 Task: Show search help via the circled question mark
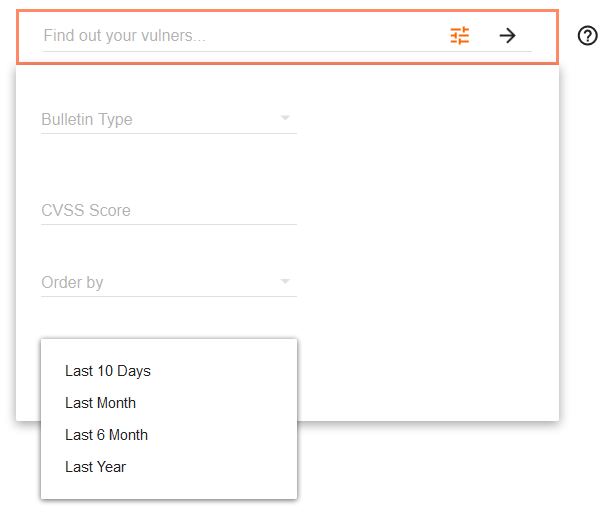[x=588, y=36]
